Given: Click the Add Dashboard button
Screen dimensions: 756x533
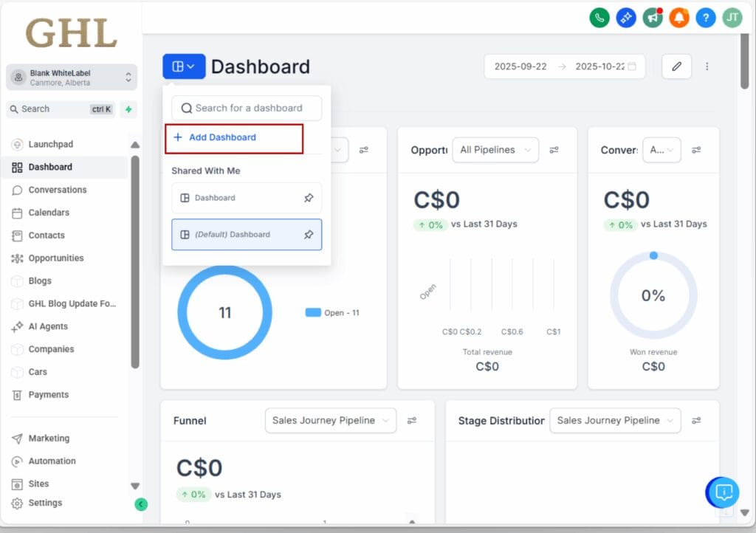Looking at the screenshot, I should pyautogui.click(x=222, y=138).
